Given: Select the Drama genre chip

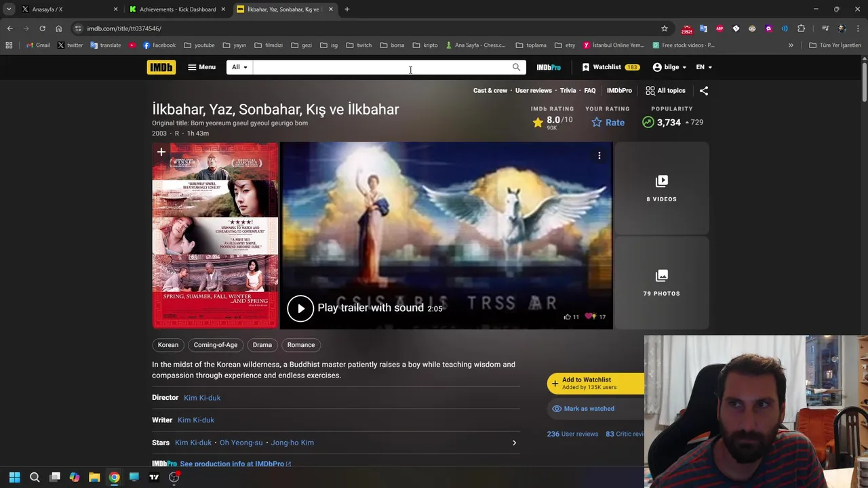Looking at the screenshot, I should tap(262, 345).
